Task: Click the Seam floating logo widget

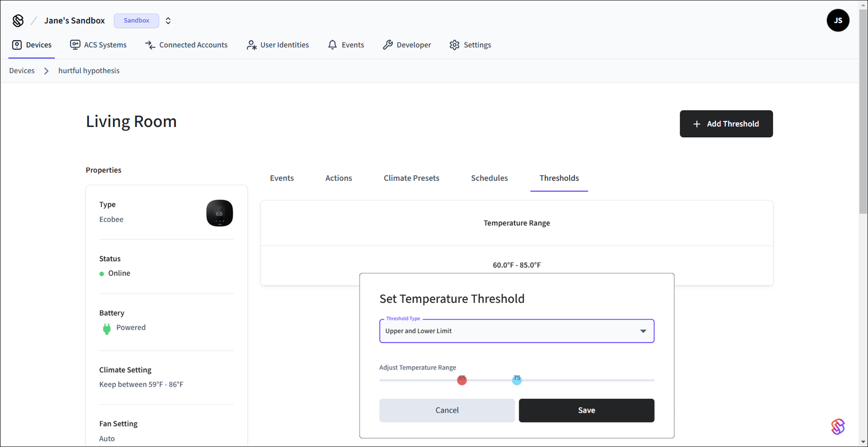Action: [x=838, y=426]
